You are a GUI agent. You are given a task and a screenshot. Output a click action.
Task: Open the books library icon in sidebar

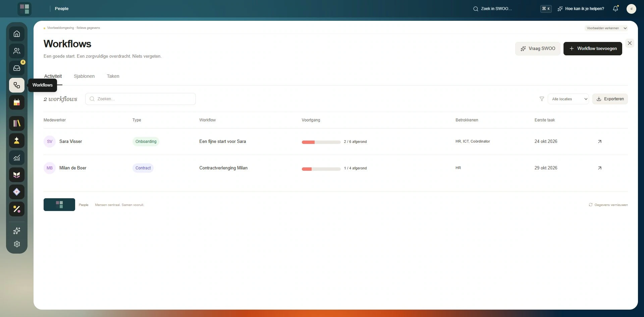coord(17,123)
